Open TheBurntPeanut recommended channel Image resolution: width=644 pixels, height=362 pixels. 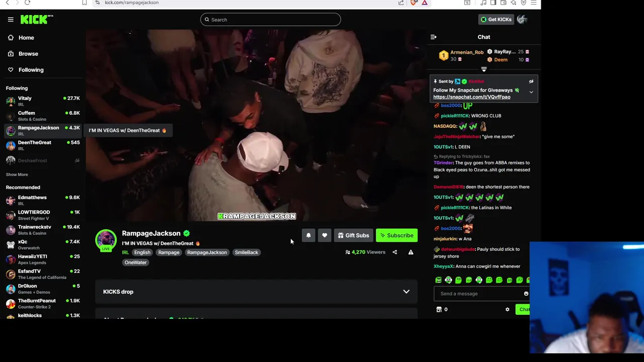tap(43, 303)
